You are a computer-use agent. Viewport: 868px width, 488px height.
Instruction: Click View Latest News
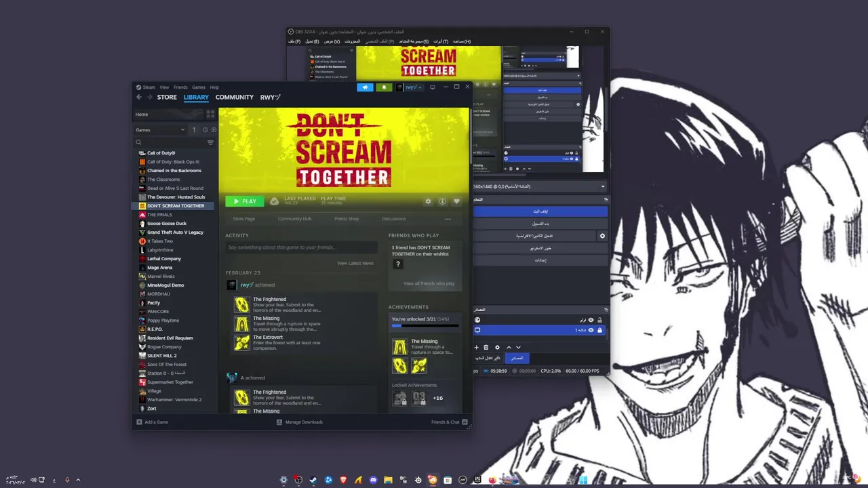355,263
